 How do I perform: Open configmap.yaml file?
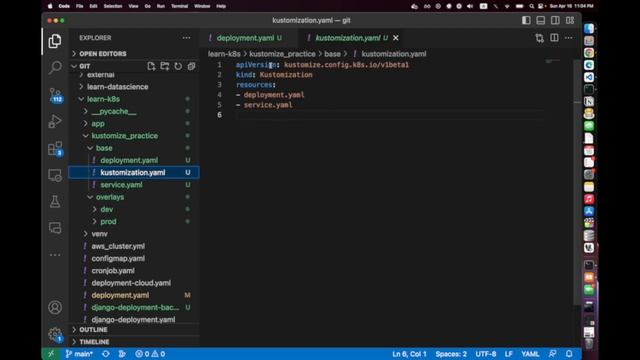coord(118,258)
